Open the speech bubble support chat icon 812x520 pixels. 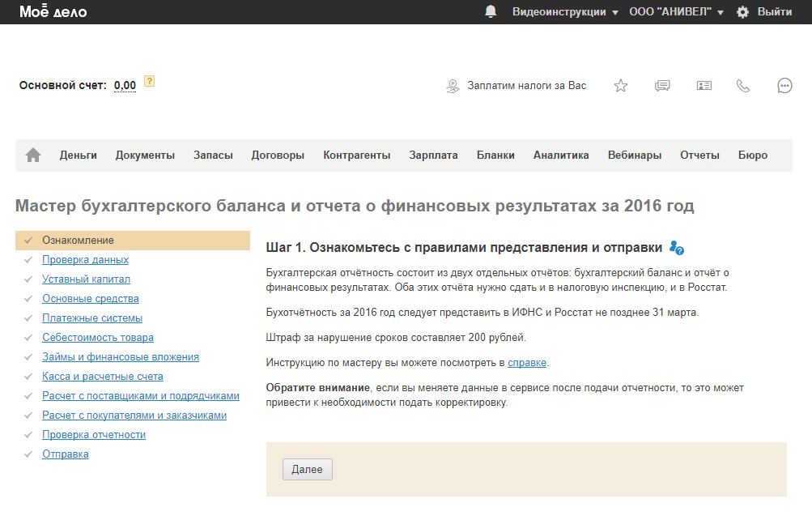click(x=784, y=86)
